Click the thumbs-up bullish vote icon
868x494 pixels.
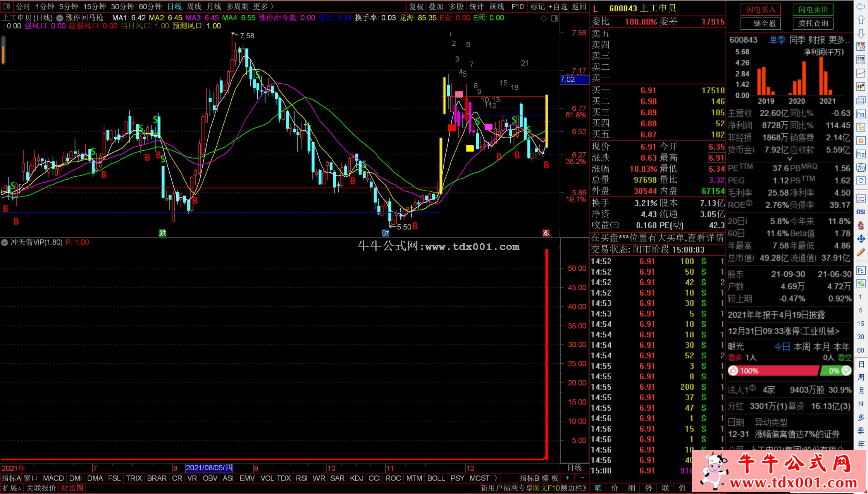click(x=733, y=371)
